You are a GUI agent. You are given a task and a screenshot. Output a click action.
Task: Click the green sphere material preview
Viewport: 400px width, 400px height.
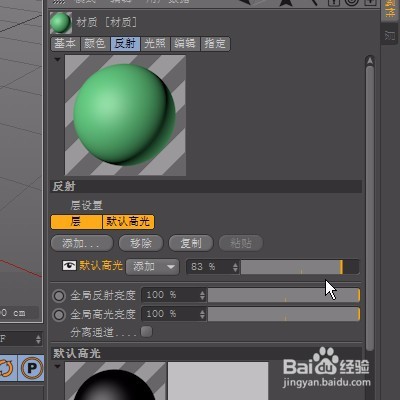[x=125, y=115]
